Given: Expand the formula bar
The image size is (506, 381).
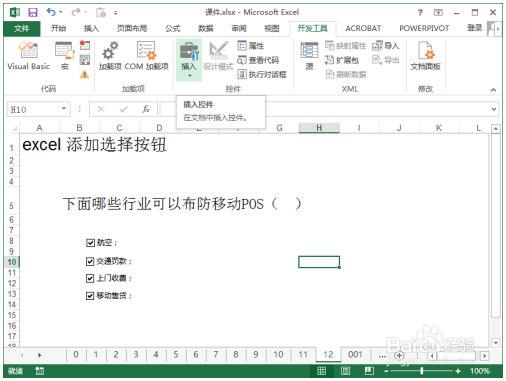Looking at the screenshot, I should coord(494,109).
